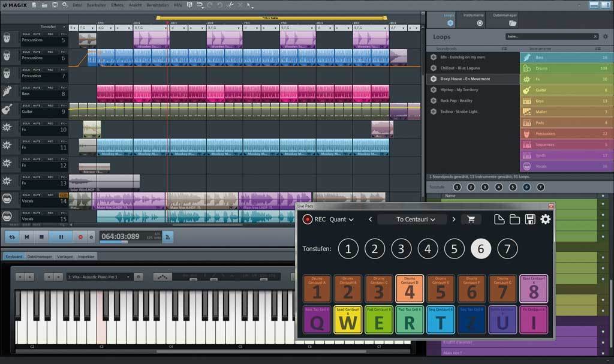This screenshot has height=364, width=614.
Task: Pause playback in the transport bar
Action: click(61, 237)
